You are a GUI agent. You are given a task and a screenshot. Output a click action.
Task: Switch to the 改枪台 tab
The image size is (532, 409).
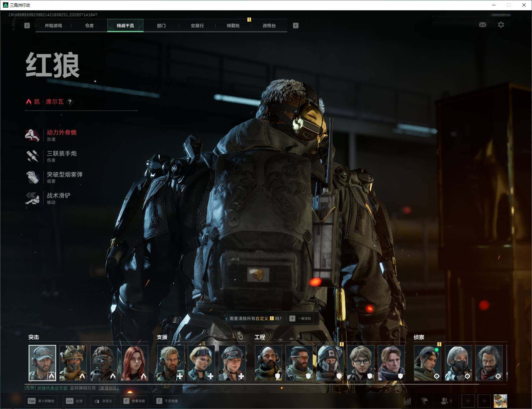[x=269, y=26]
